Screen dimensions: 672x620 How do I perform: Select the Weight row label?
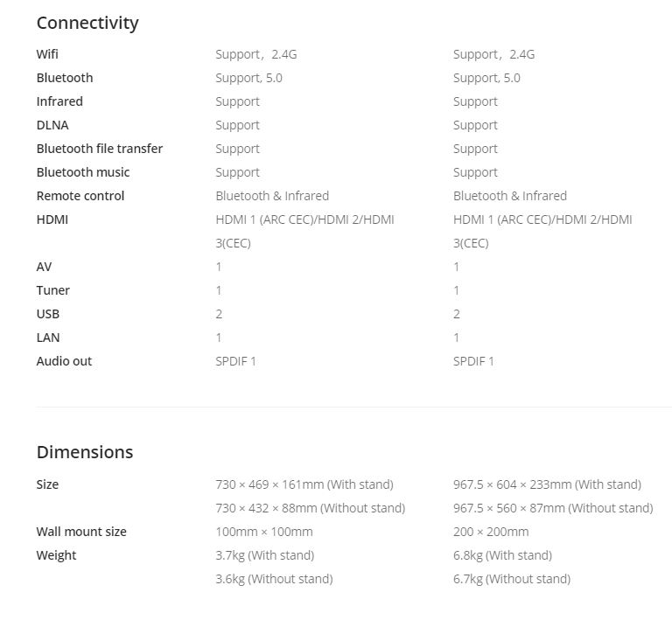pos(56,555)
